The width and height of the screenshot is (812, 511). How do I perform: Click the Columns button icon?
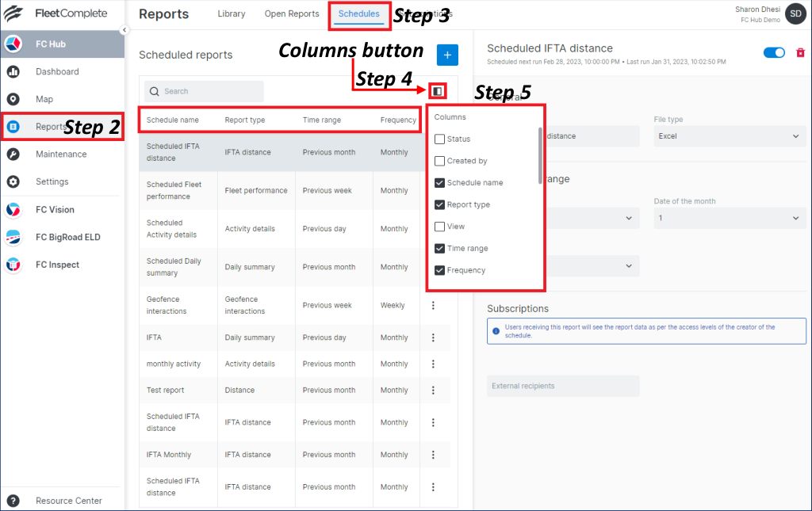[438, 91]
